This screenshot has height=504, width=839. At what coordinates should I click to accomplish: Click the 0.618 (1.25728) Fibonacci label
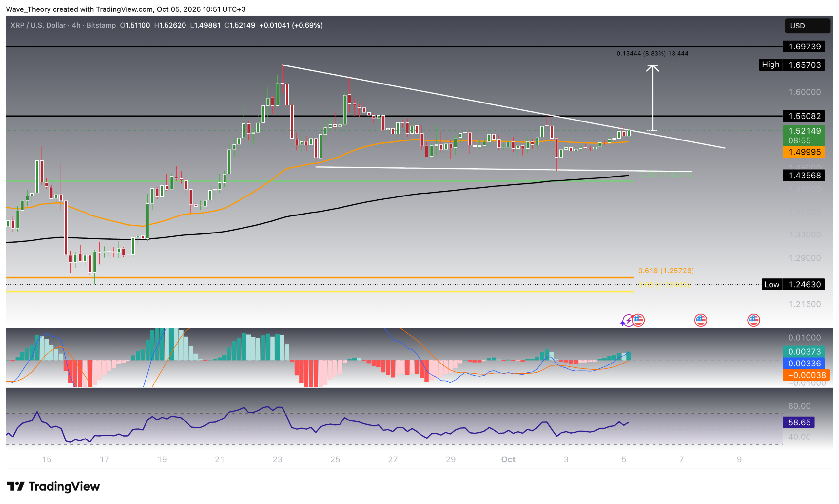click(x=666, y=271)
